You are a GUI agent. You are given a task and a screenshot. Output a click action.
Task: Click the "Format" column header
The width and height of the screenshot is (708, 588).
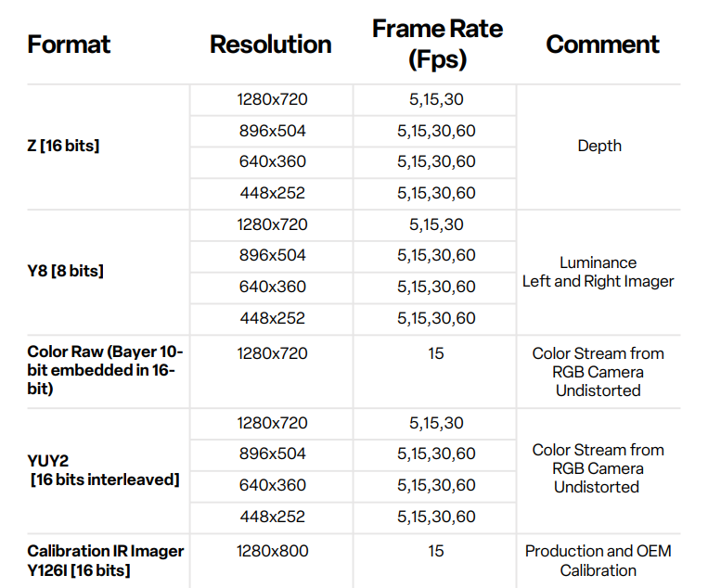[69, 45]
